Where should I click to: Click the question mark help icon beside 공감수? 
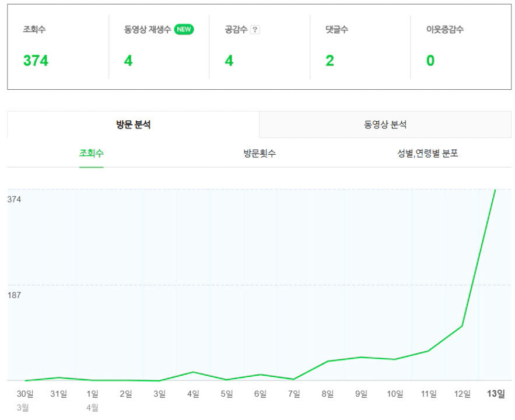point(254,31)
